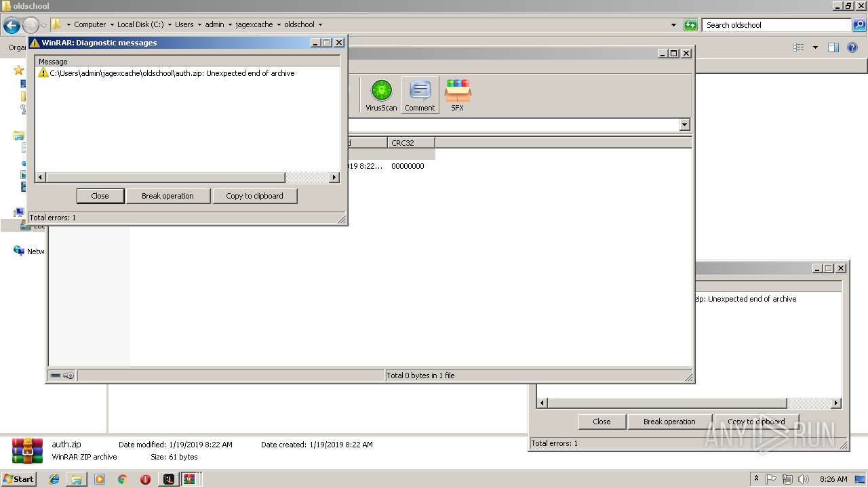Viewport: 868px width, 488px height.
Task: Sort by the CRC32 column header
Action: [412, 143]
